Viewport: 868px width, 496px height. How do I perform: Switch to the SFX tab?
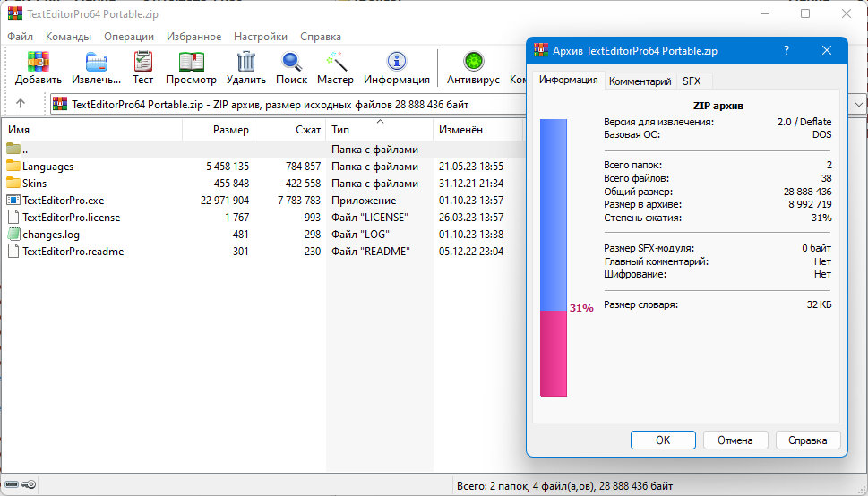tap(692, 81)
